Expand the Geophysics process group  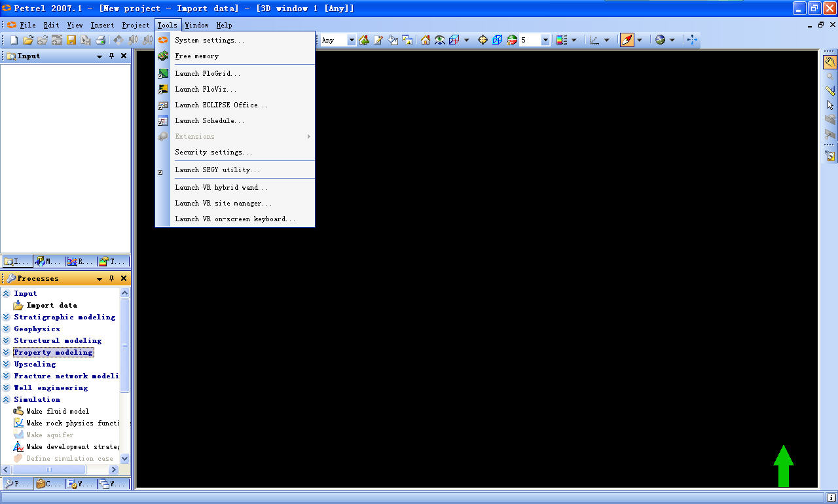click(x=6, y=329)
